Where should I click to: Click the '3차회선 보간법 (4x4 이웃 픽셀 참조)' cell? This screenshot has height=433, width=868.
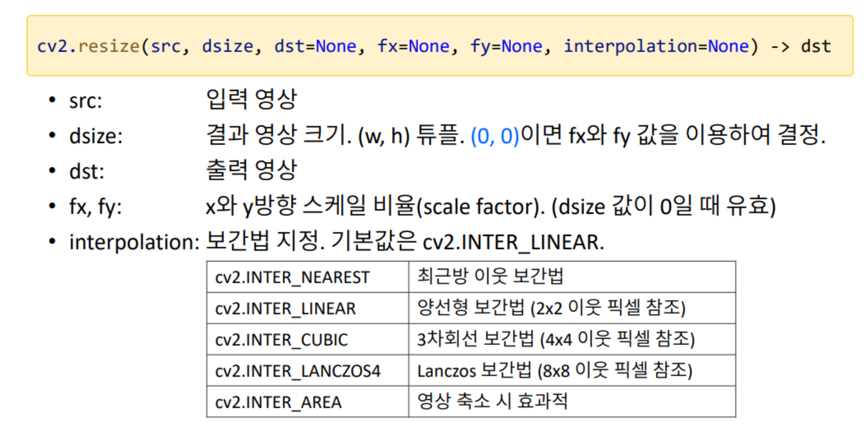point(572,339)
